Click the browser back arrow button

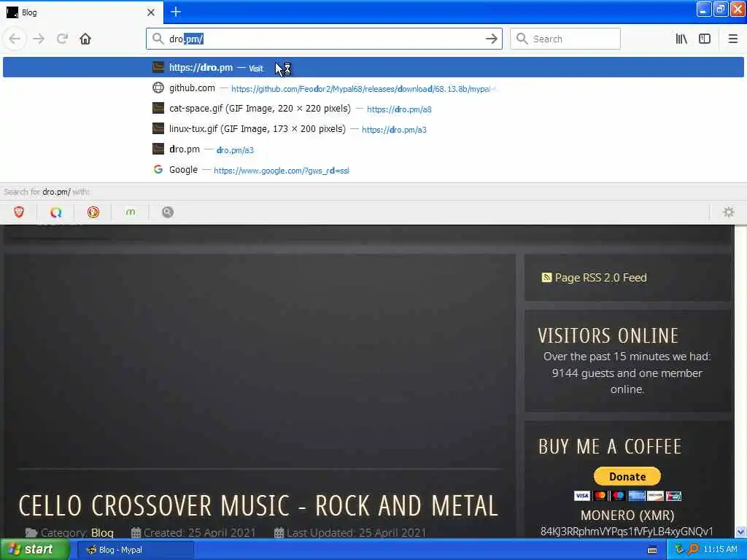(x=15, y=39)
